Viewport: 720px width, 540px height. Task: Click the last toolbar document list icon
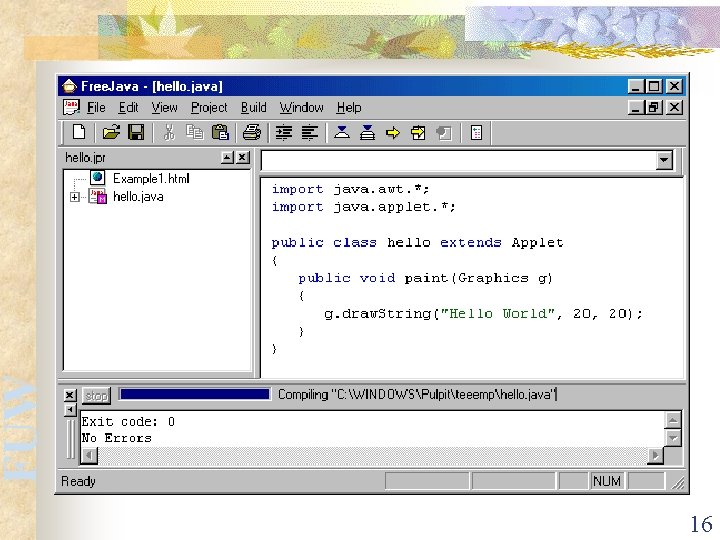pyautogui.click(x=476, y=133)
